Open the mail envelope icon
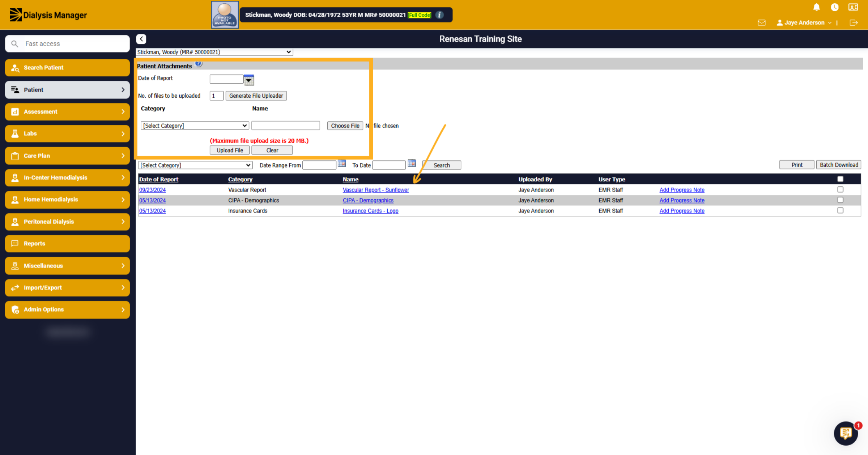Image resolution: width=868 pixels, height=455 pixels. click(x=762, y=23)
